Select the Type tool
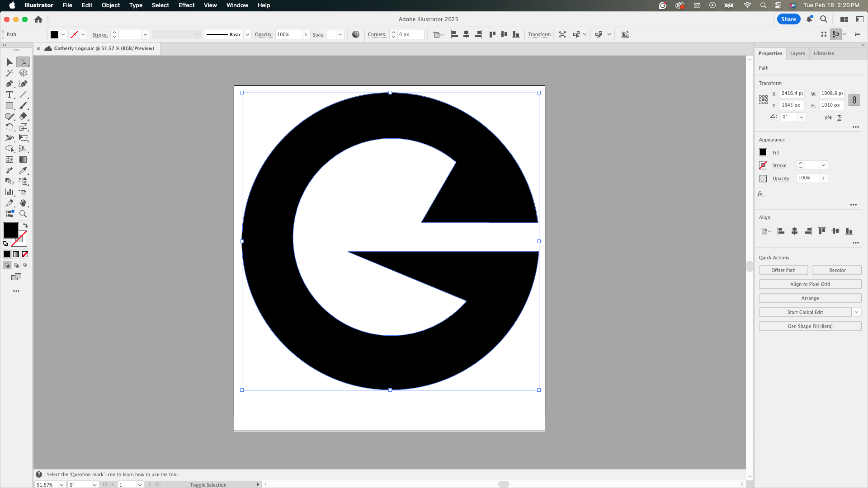 (9, 94)
